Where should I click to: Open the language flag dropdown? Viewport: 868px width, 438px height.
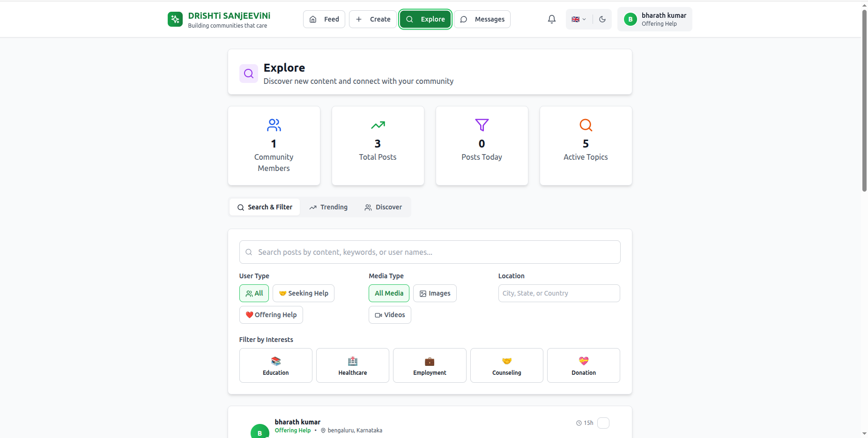(579, 19)
